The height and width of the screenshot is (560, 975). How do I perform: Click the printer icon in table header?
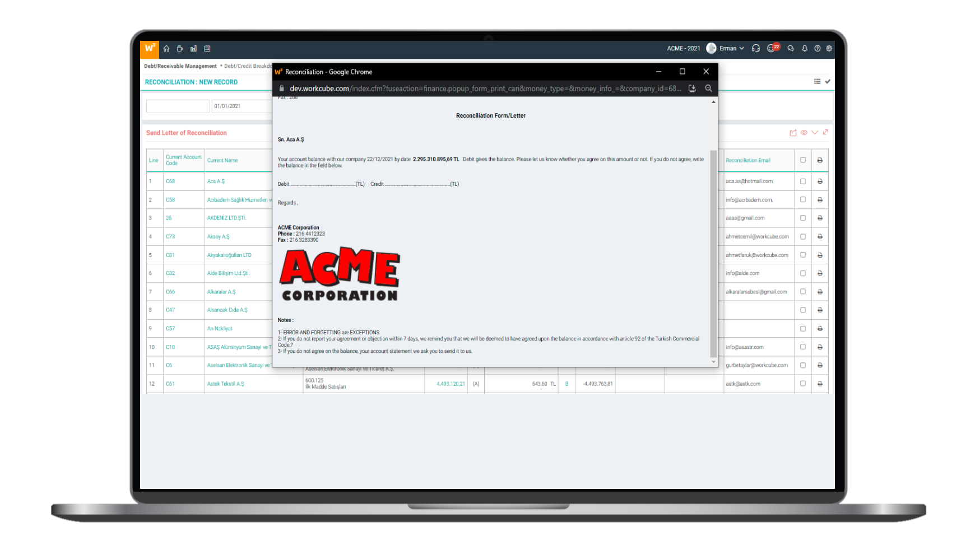820,160
